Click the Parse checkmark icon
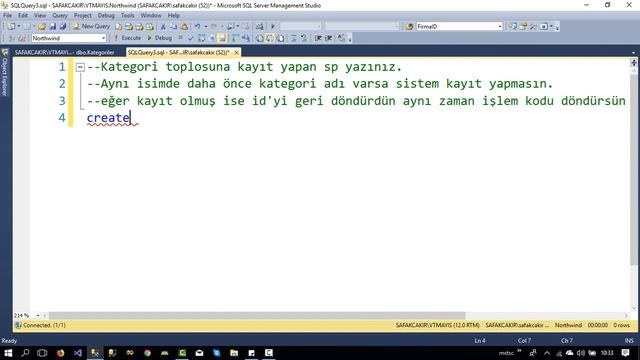Screen dimensions: 640x360 pos(190,38)
